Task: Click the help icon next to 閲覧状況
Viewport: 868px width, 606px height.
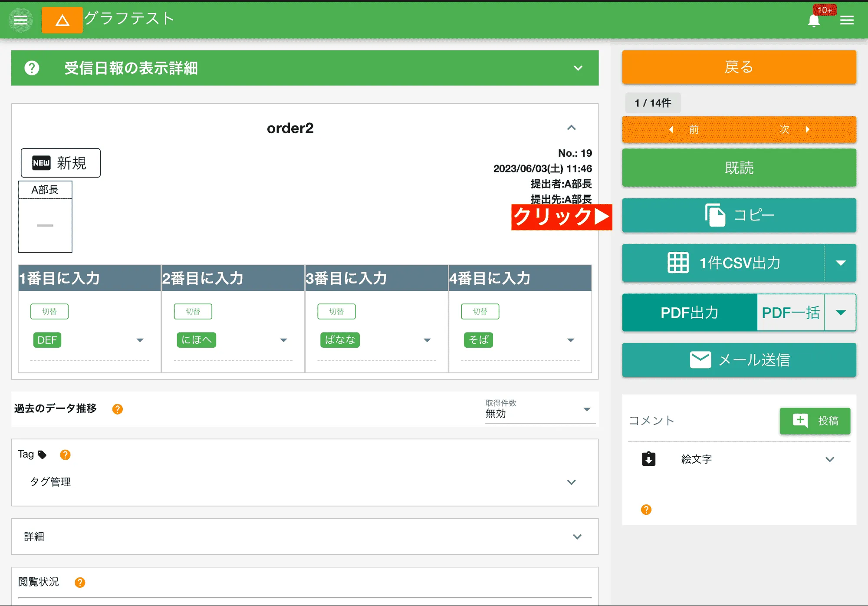Action: coord(79,582)
